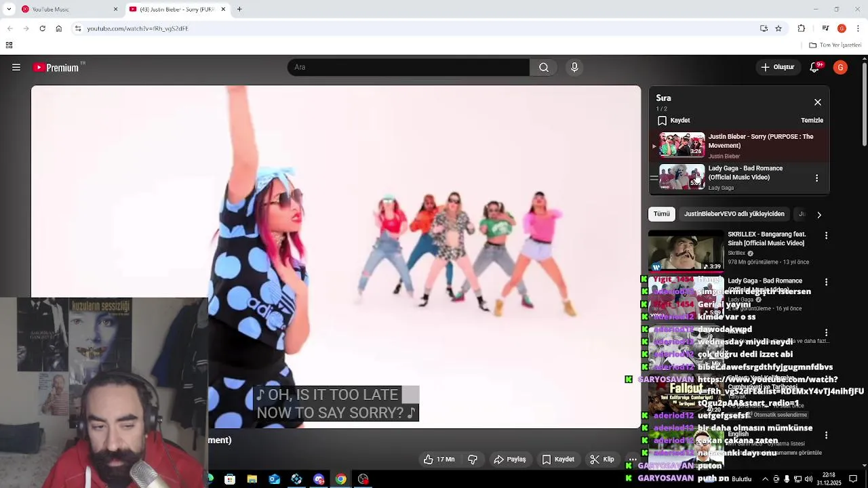Go back in browser history

click(9, 28)
